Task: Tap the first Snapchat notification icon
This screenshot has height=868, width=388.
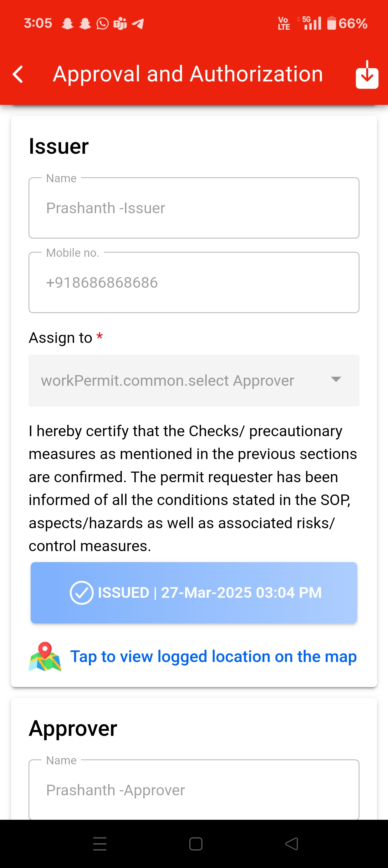Action: click(x=68, y=23)
